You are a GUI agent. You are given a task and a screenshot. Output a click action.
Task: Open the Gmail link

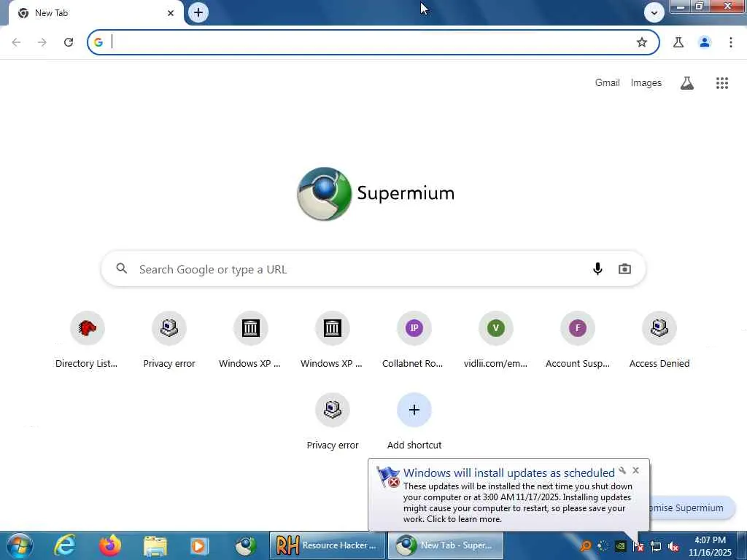pyautogui.click(x=607, y=83)
